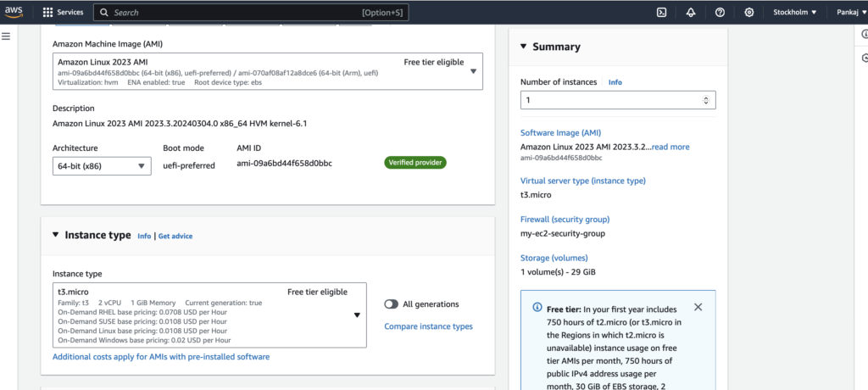868x390 pixels.
Task: Click into the AWS search bar
Action: [x=251, y=12]
